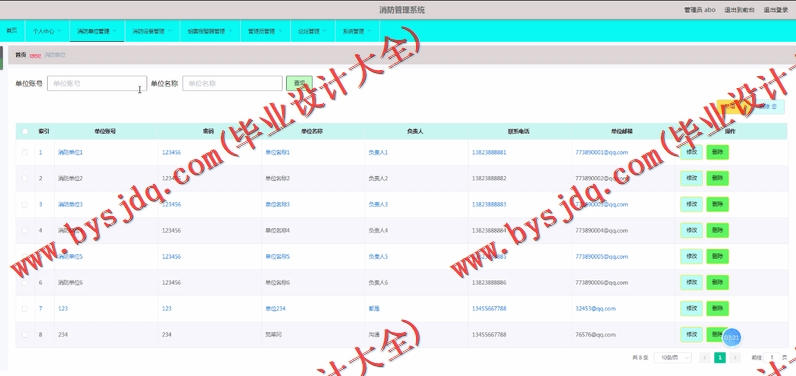Click 删除 for row 消防单位1

click(x=717, y=152)
